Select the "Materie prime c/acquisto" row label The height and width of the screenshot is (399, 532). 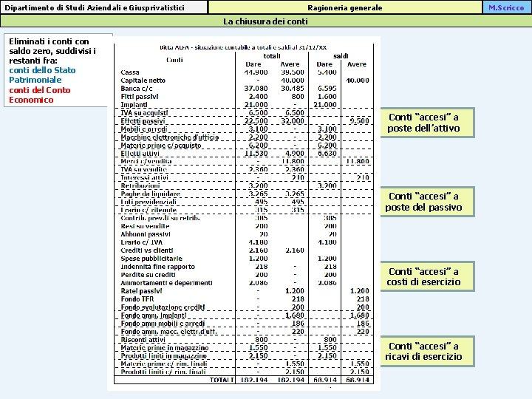tap(161, 146)
